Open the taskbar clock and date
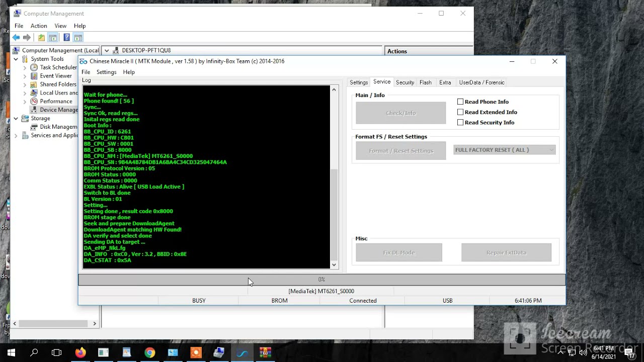This screenshot has width=644, height=362. pos(604,352)
